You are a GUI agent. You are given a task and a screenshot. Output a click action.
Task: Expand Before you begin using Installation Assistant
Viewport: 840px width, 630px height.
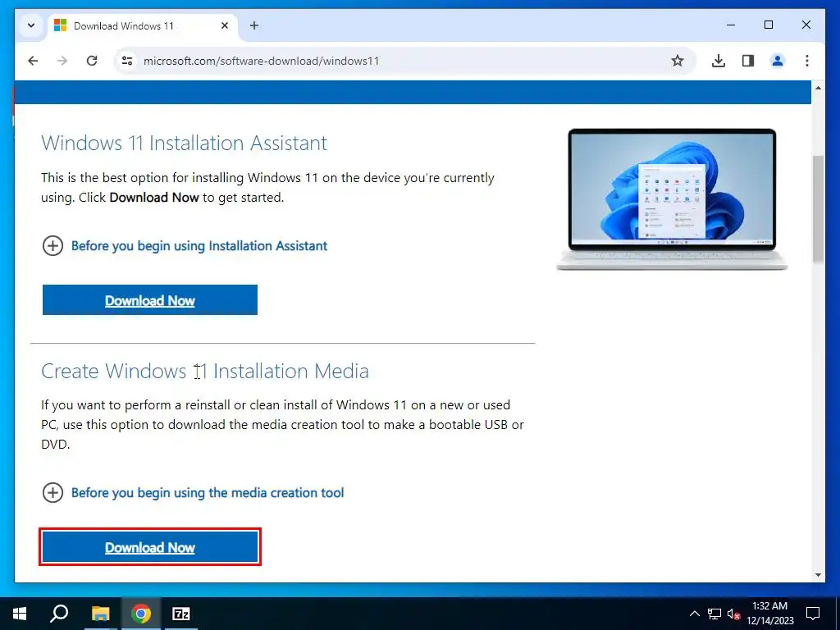185,246
